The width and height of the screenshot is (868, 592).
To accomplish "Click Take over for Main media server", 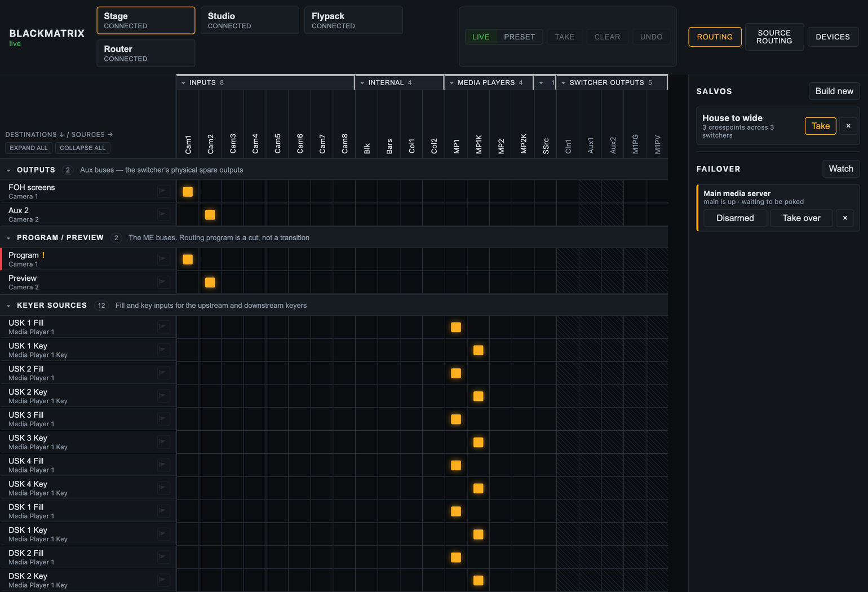I will (801, 218).
